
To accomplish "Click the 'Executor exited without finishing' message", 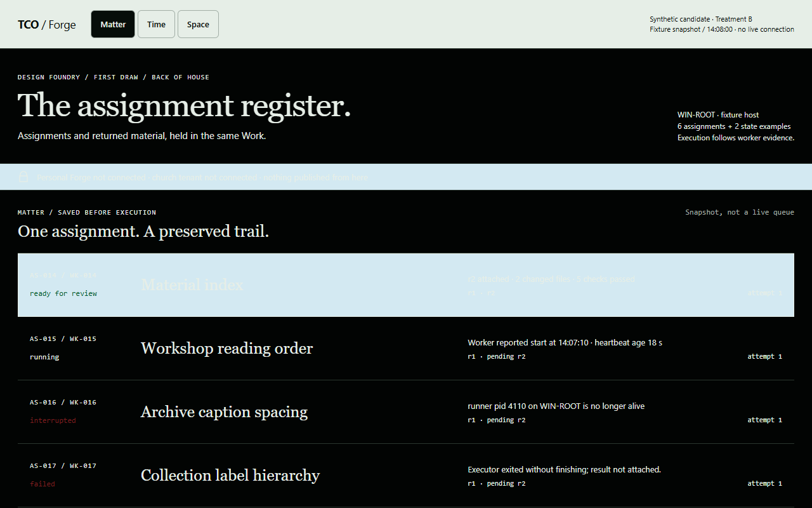I will 564,469.
